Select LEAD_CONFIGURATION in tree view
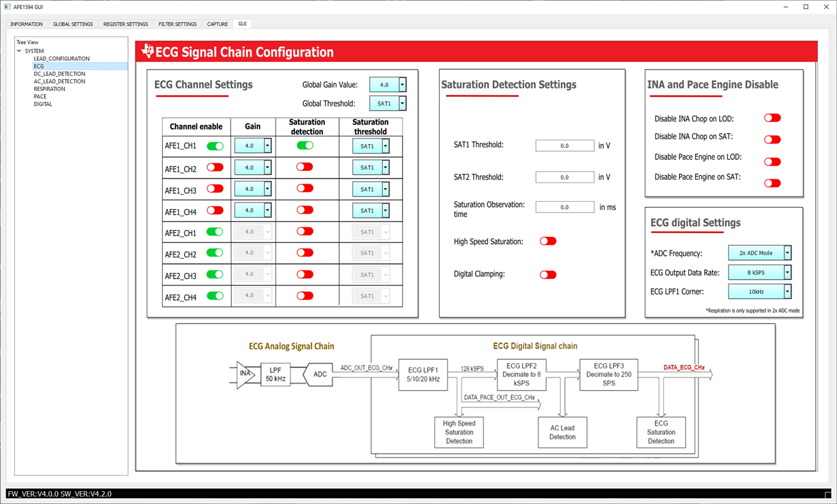The image size is (837, 504). click(x=62, y=58)
